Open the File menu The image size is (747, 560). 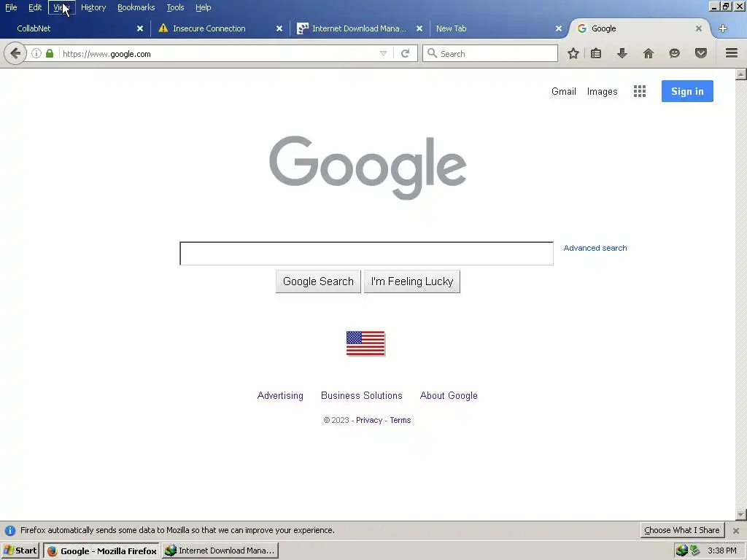click(x=11, y=7)
